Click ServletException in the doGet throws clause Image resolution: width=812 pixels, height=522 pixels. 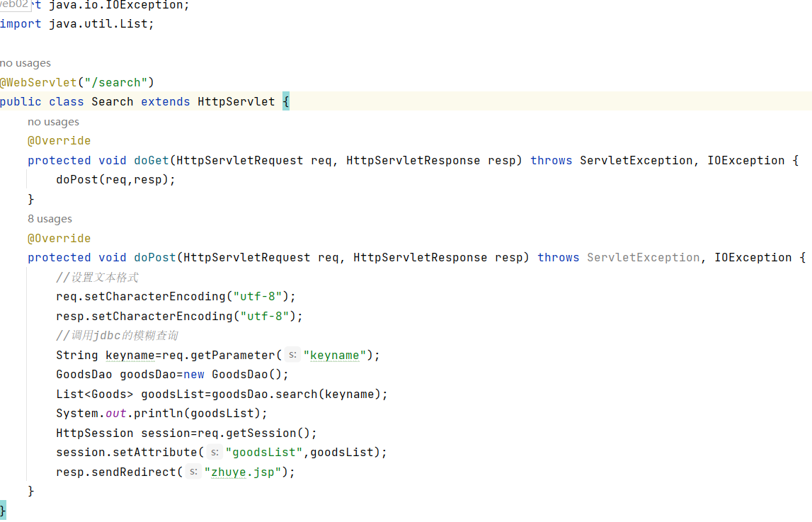[x=636, y=161]
